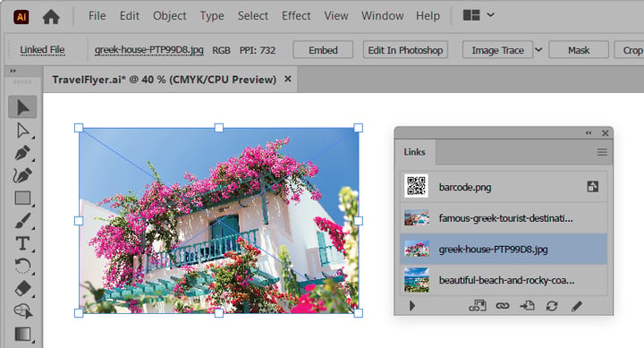
Task: Open the File menu
Action: (97, 15)
